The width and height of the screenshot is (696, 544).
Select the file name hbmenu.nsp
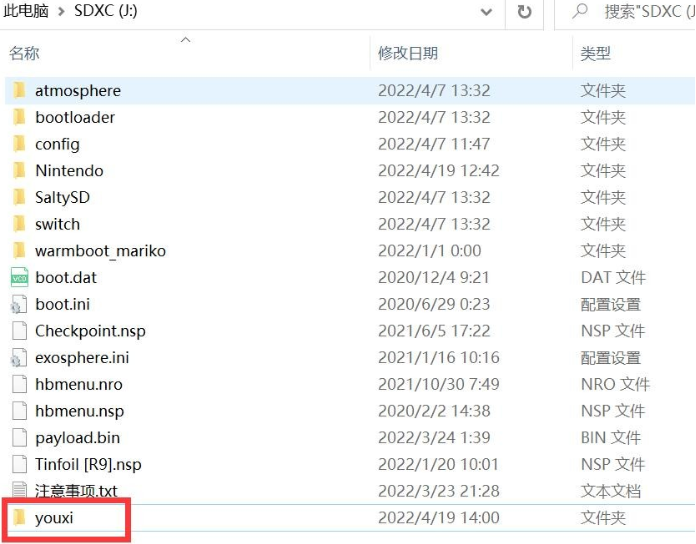coord(79,411)
